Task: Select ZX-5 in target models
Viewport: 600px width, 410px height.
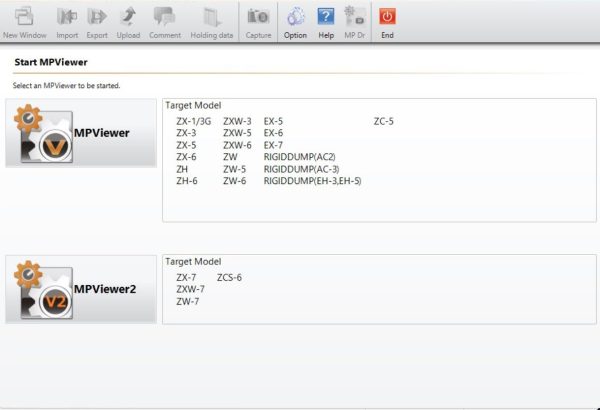Action: [x=186, y=145]
